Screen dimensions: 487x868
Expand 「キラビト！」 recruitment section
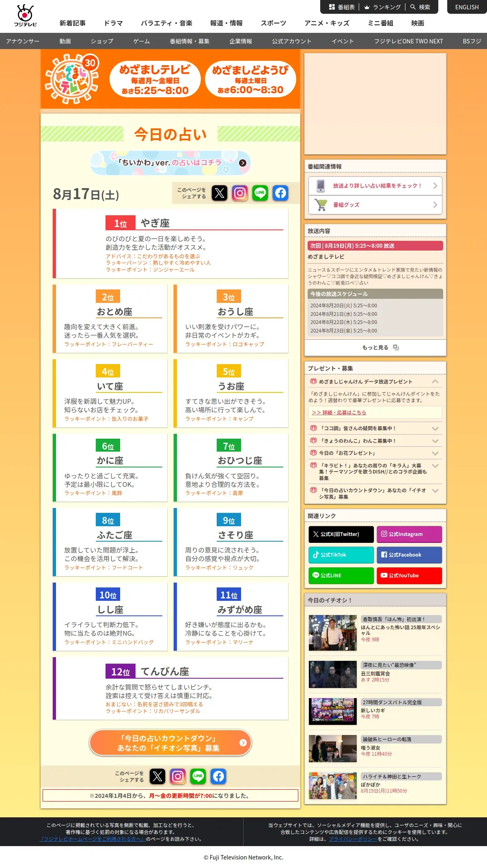tap(435, 466)
